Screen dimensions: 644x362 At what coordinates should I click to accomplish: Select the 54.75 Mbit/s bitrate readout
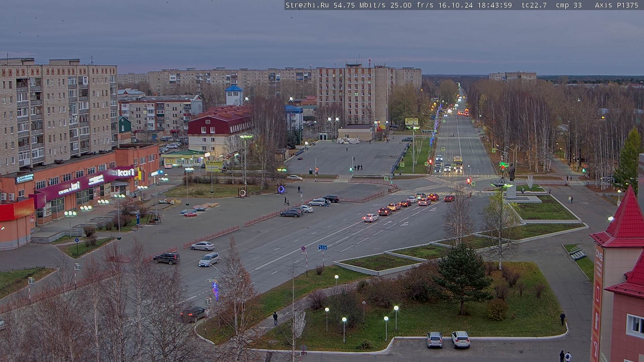coord(359,5)
